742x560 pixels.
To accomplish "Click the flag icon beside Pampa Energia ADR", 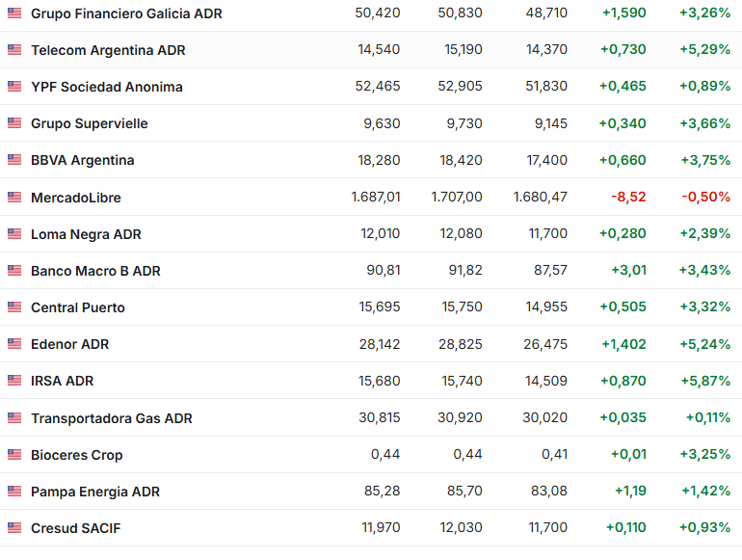I will pyautogui.click(x=14, y=491).
